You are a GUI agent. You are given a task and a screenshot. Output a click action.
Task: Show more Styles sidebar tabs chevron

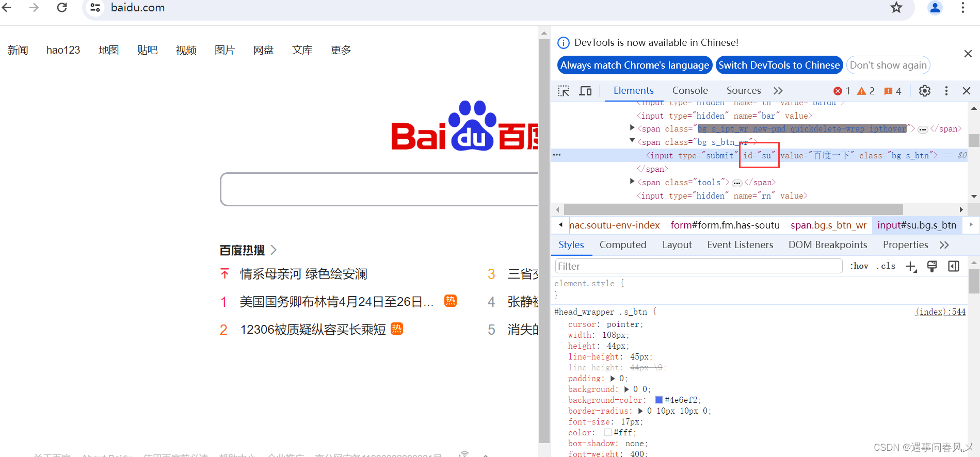tap(944, 245)
